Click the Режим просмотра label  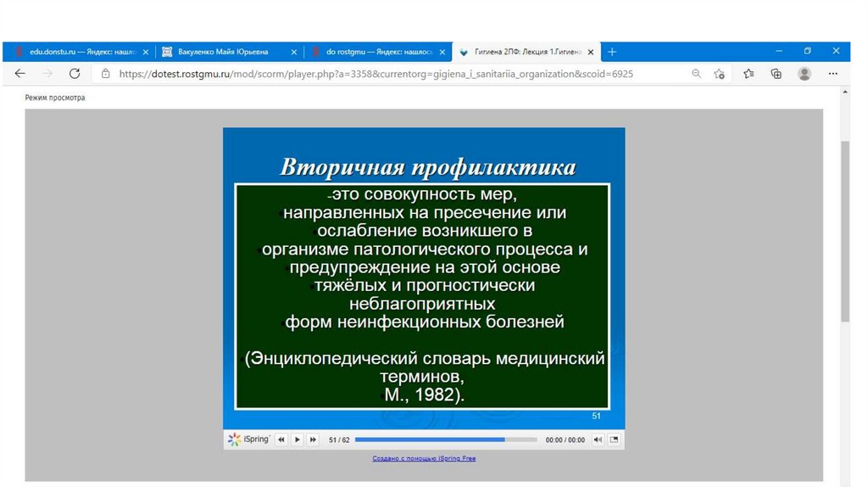(55, 98)
